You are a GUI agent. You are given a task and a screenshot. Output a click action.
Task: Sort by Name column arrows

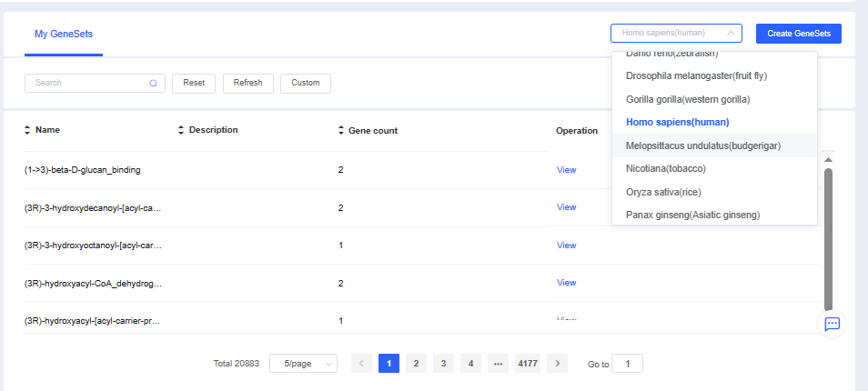click(27, 130)
